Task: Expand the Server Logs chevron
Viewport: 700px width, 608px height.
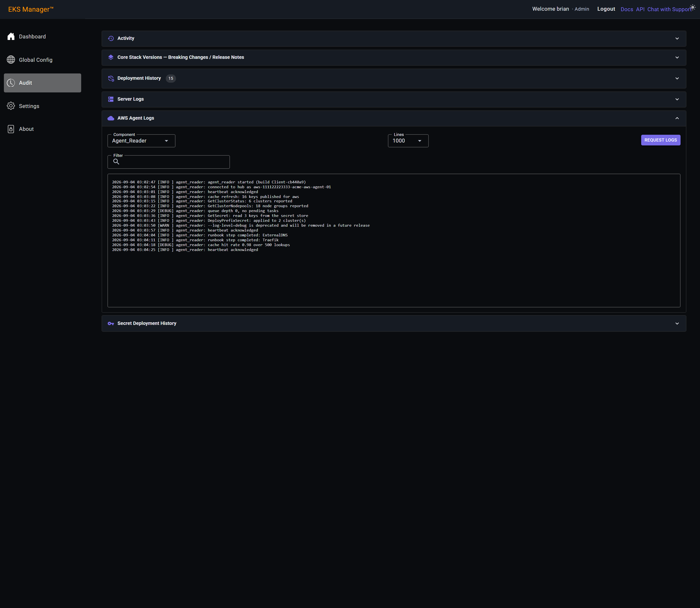Action: click(677, 99)
